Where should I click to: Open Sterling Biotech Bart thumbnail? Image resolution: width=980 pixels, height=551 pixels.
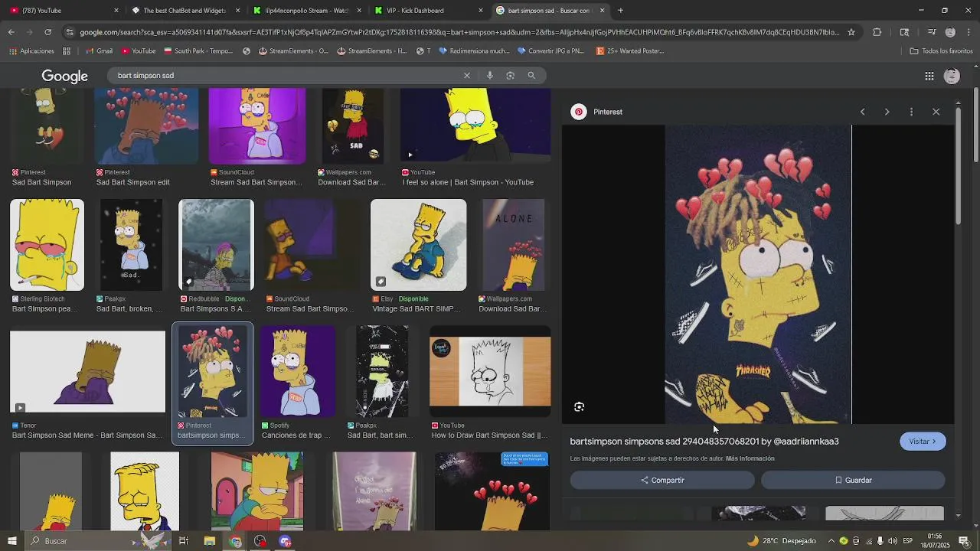pos(47,245)
